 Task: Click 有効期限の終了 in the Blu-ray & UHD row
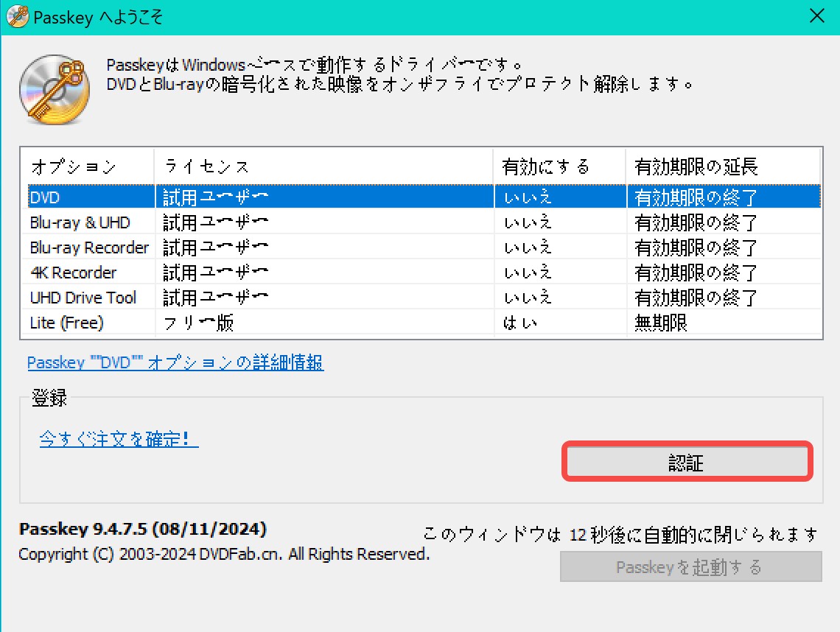pyautogui.click(x=696, y=222)
